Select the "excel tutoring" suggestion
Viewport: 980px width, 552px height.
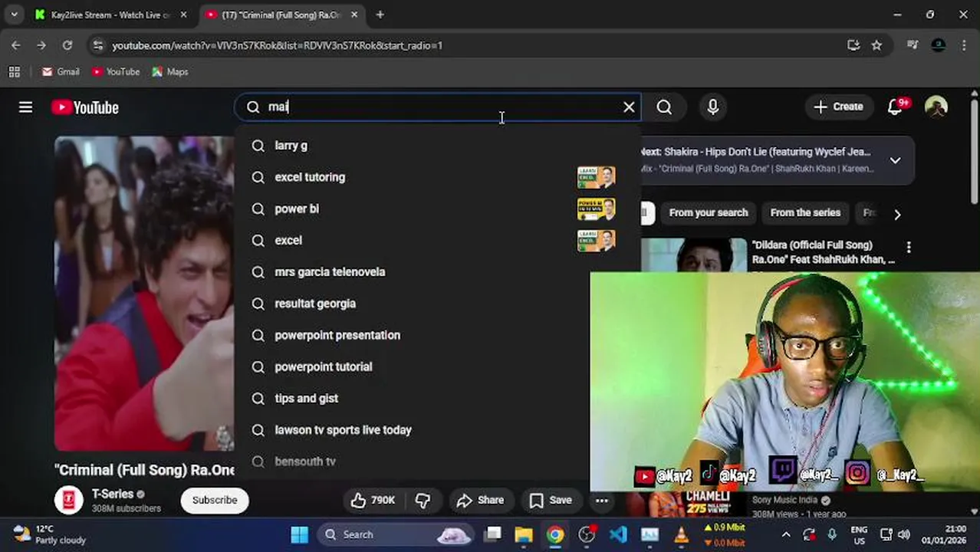(437, 177)
